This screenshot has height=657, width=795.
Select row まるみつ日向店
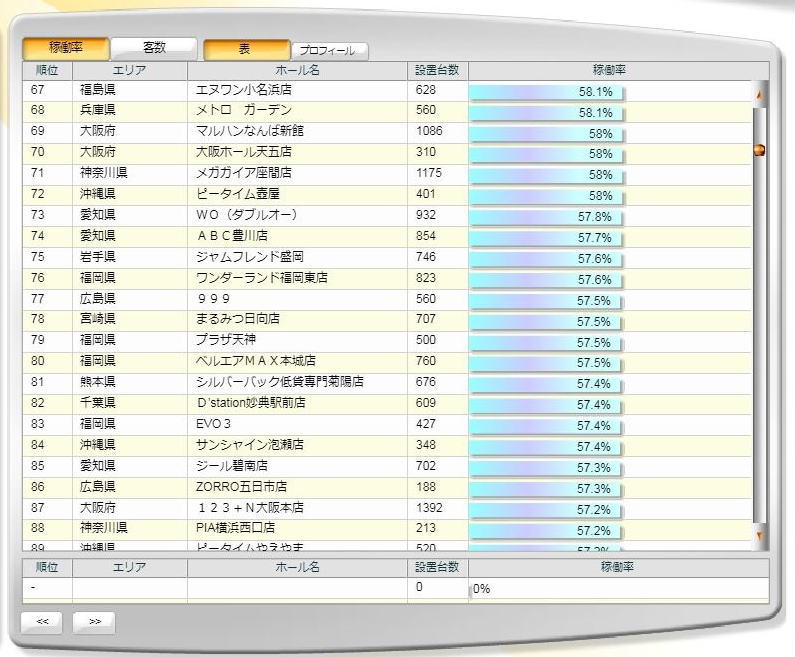click(387, 320)
